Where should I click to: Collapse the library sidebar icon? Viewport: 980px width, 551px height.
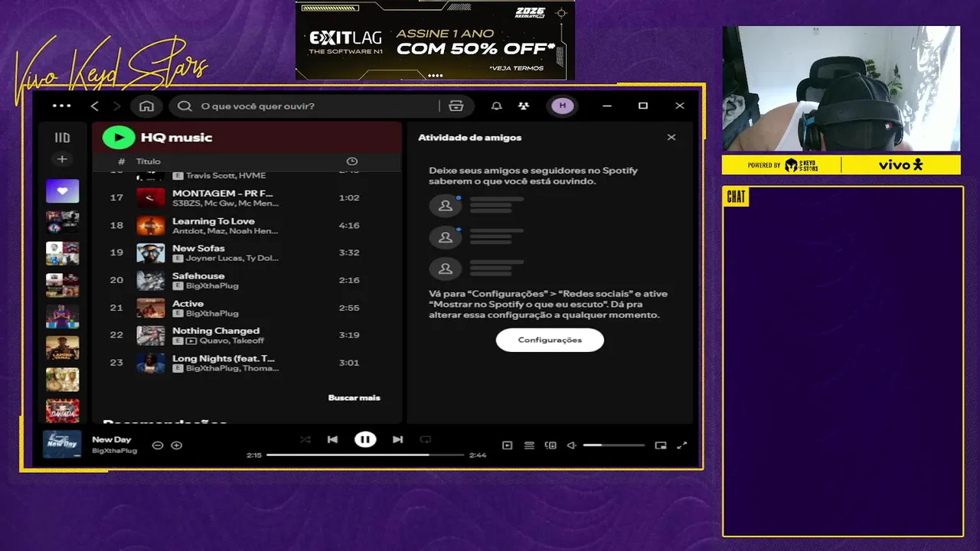(x=62, y=138)
